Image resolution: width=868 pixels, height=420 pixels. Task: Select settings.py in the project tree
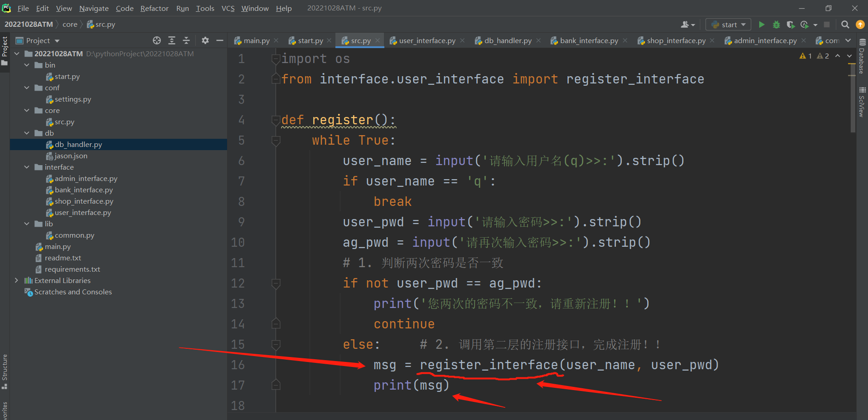click(x=73, y=99)
